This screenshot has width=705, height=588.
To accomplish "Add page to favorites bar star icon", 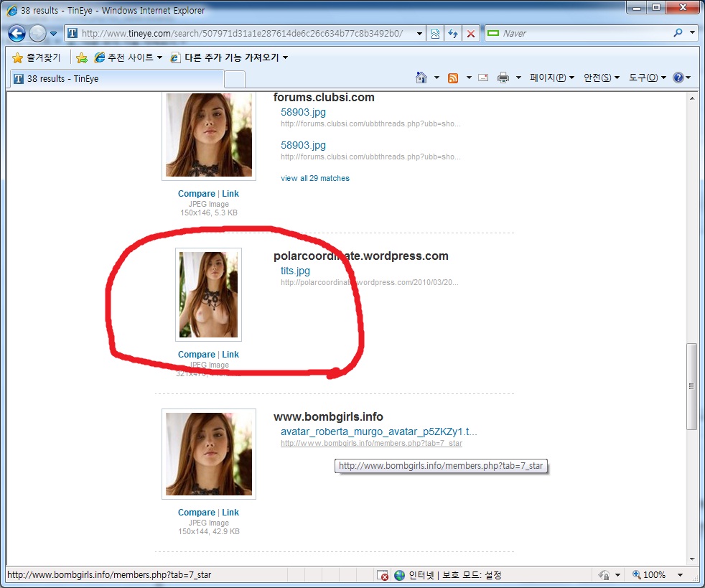I will click(82, 57).
